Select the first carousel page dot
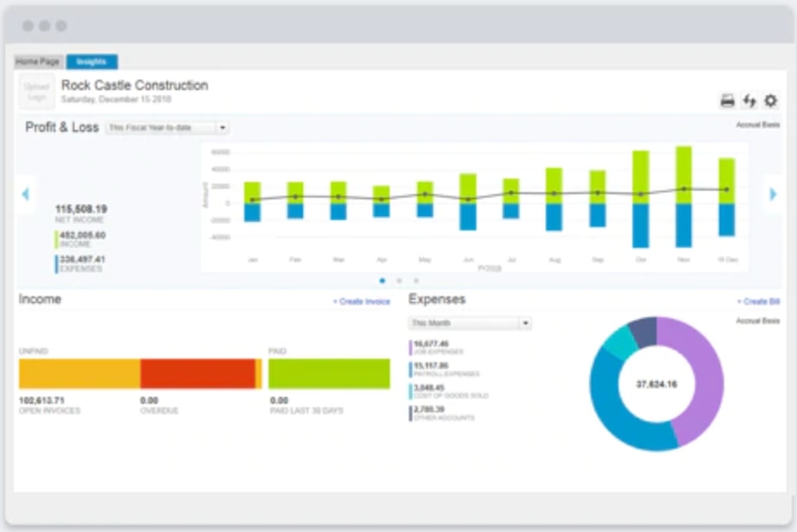 click(x=382, y=281)
